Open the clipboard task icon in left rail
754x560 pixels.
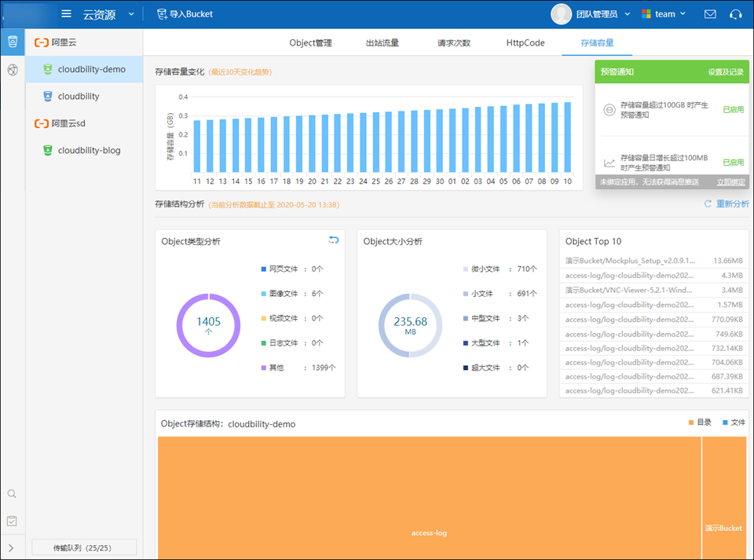pos(12,521)
